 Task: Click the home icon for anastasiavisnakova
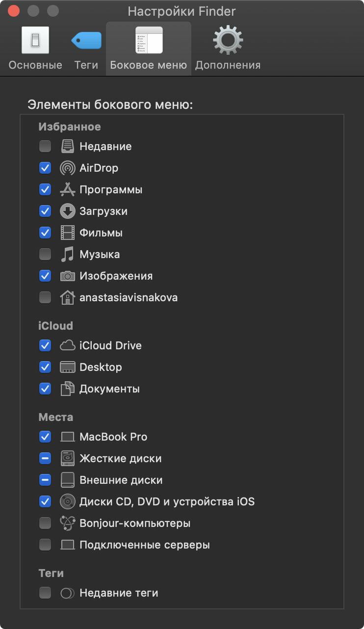pos(67,297)
